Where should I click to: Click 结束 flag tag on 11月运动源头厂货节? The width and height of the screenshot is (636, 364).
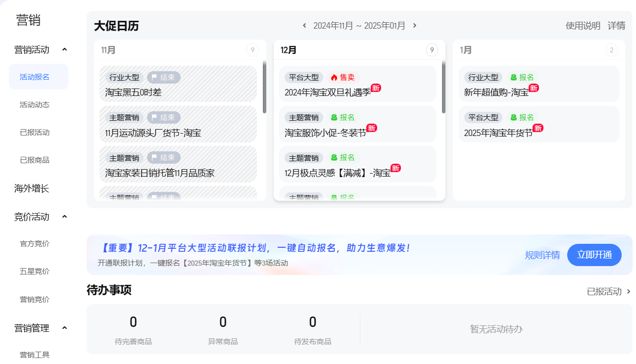(x=164, y=118)
